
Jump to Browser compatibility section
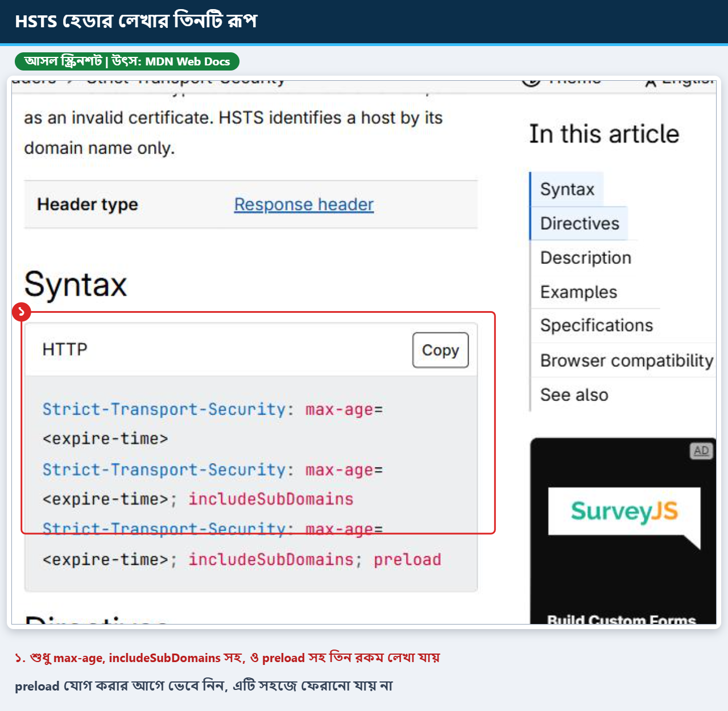pyautogui.click(x=626, y=361)
